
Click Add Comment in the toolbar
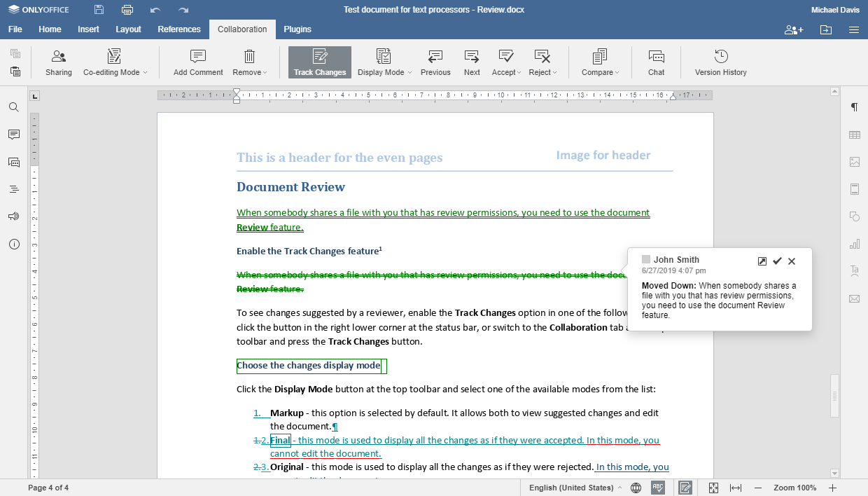click(x=198, y=62)
